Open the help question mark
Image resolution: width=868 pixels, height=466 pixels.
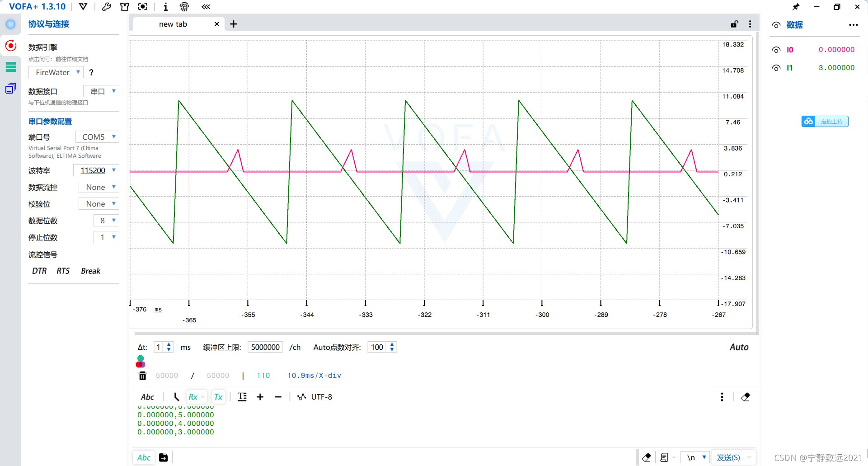91,72
